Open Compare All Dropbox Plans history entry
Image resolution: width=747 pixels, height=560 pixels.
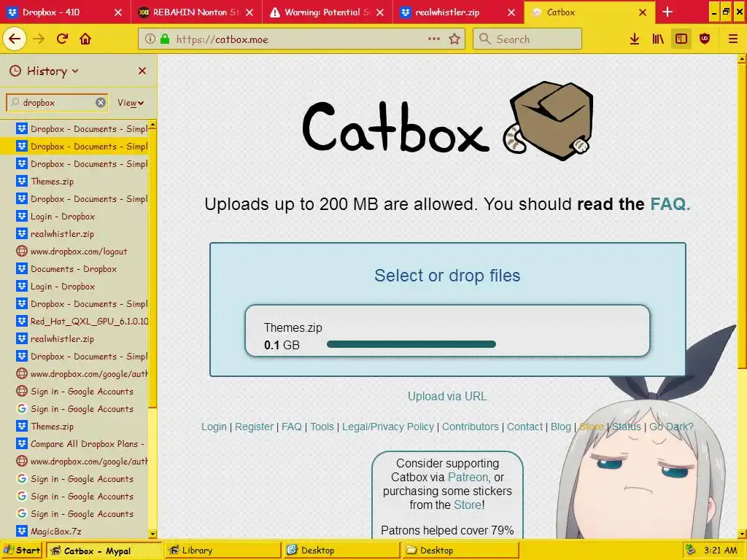click(x=75, y=444)
